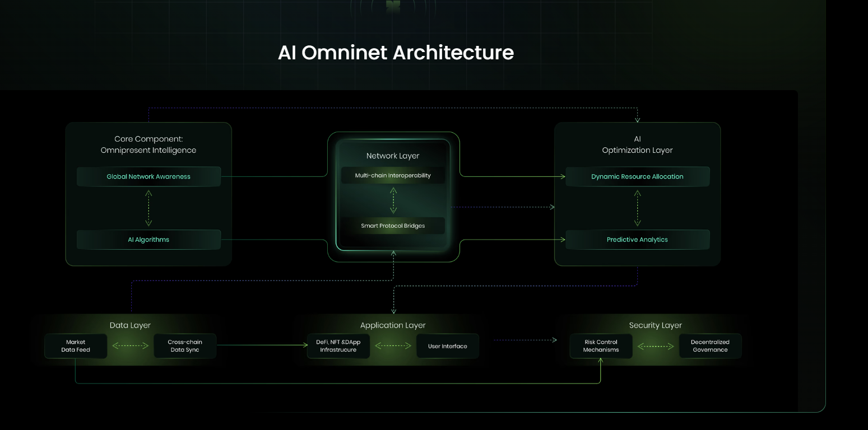This screenshot has height=430, width=868.
Task: Collapse the Application Layer section
Action: click(x=393, y=325)
